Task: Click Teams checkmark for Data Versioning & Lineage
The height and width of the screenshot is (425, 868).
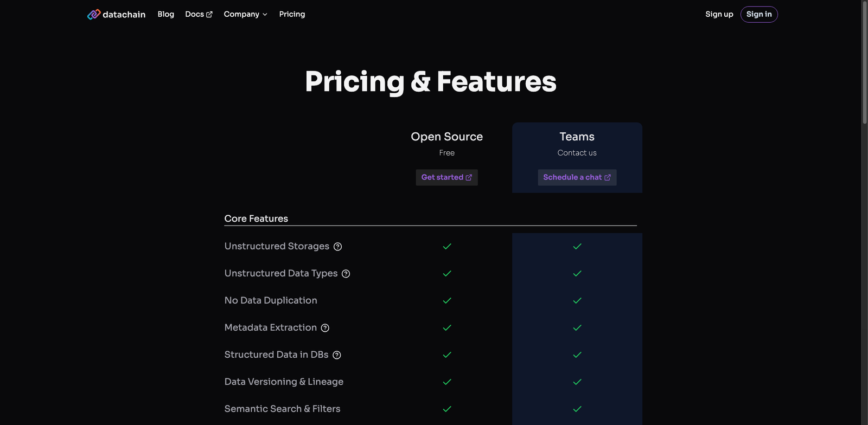Action: click(577, 382)
